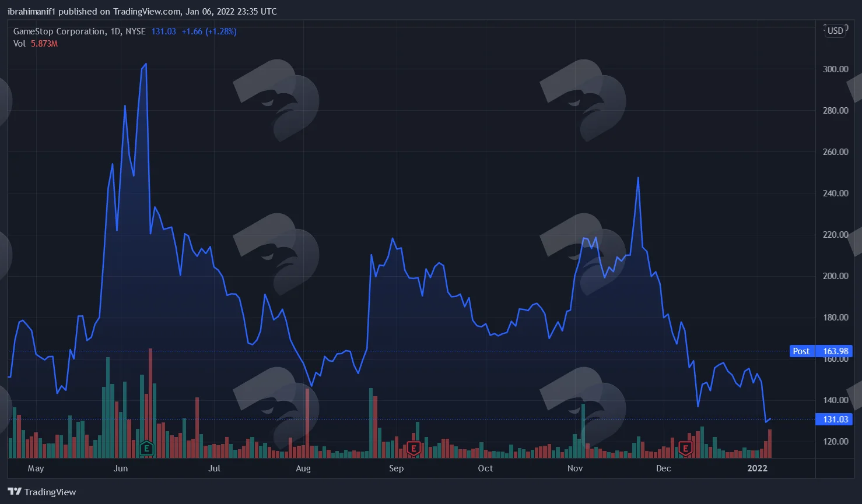Click the green earnings marker in June
This screenshot has height=504, width=862.
pyautogui.click(x=146, y=449)
